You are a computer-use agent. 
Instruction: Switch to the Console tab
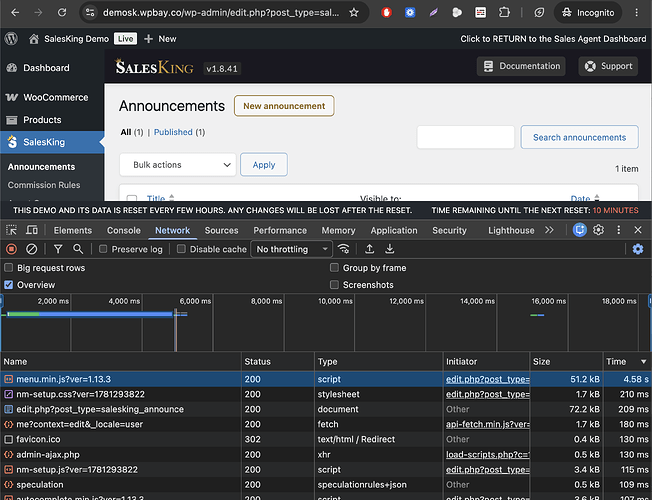pyautogui.click(x=123, y=230)
